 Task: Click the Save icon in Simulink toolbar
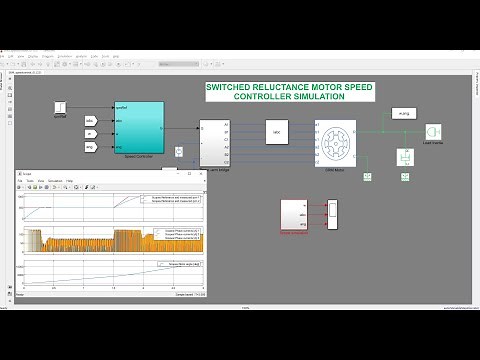coord(23,64)
